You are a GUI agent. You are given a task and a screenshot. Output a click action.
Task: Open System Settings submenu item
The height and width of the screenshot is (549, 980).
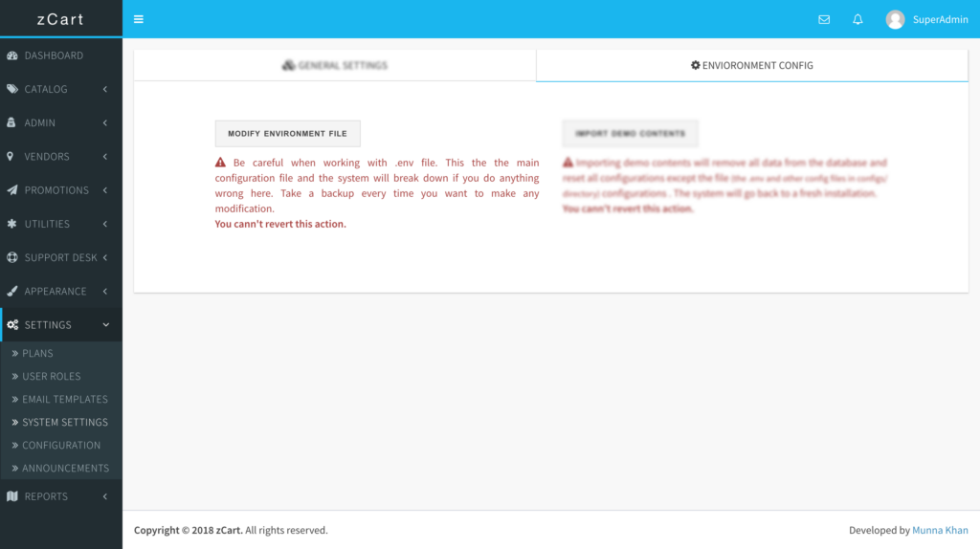(x=61, y=422)
